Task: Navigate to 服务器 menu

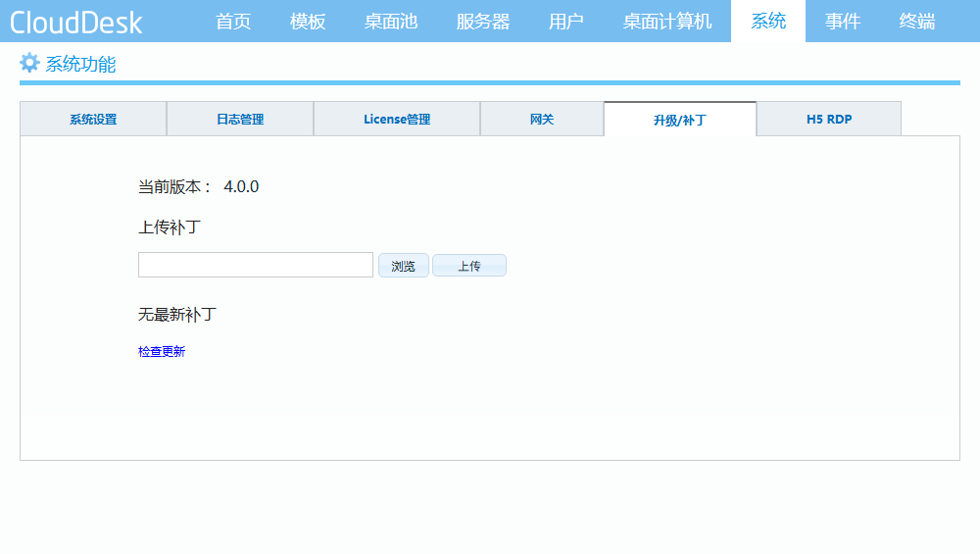Action: (x=483, y=22)
